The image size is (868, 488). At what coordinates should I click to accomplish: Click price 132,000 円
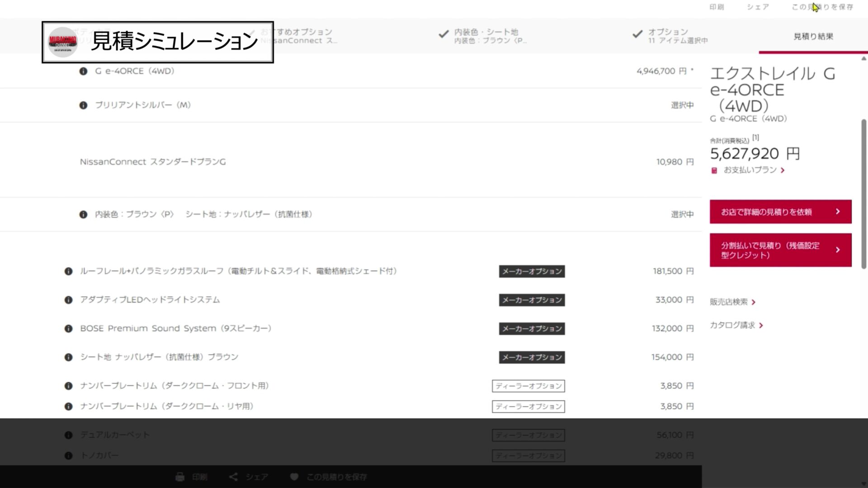tap(673, 328)
